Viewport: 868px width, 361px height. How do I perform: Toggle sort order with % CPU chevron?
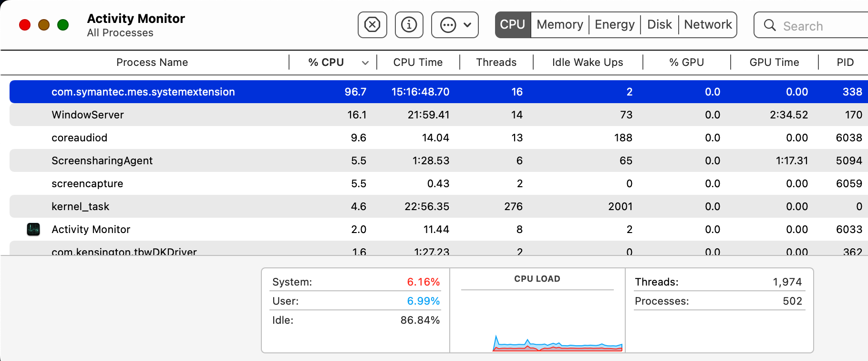(x=365, y=63)
